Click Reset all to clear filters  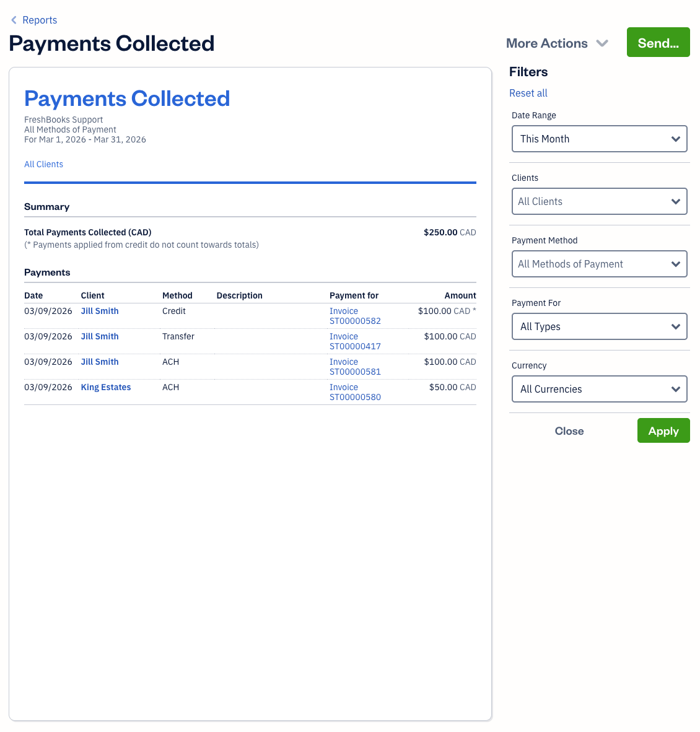(x=528, y=93)
